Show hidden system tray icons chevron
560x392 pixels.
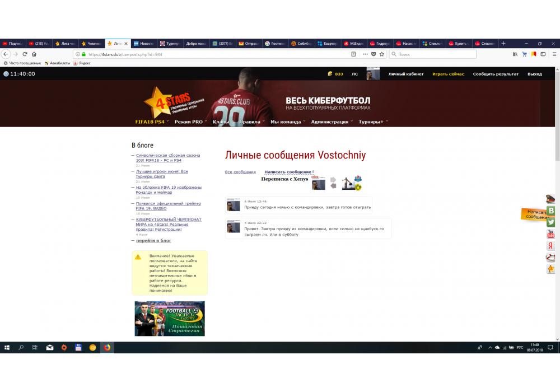(490, 347)
